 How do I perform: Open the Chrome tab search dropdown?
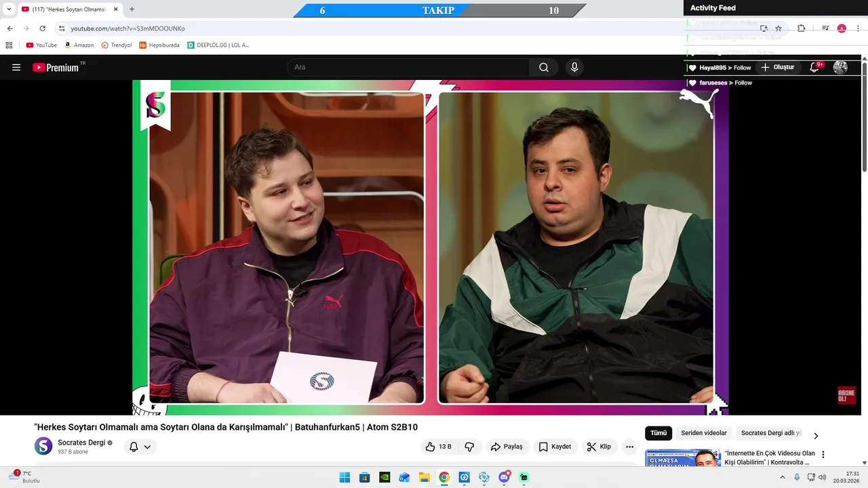[x=9, y=9]
